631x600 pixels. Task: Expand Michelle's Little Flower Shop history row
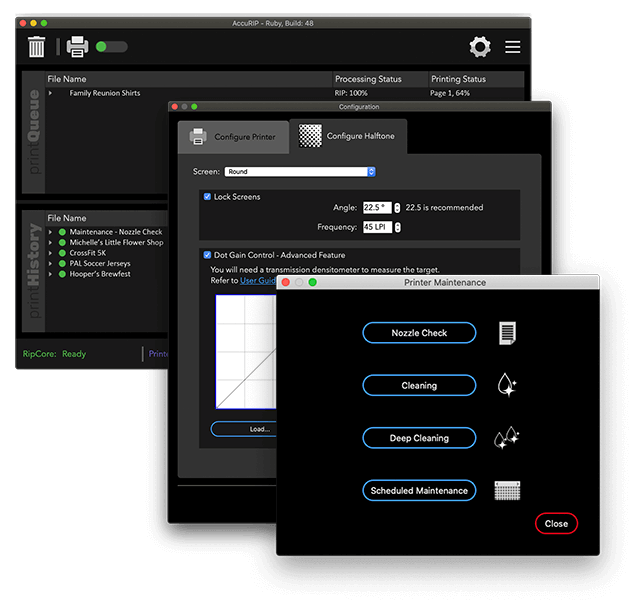[50, 242]
